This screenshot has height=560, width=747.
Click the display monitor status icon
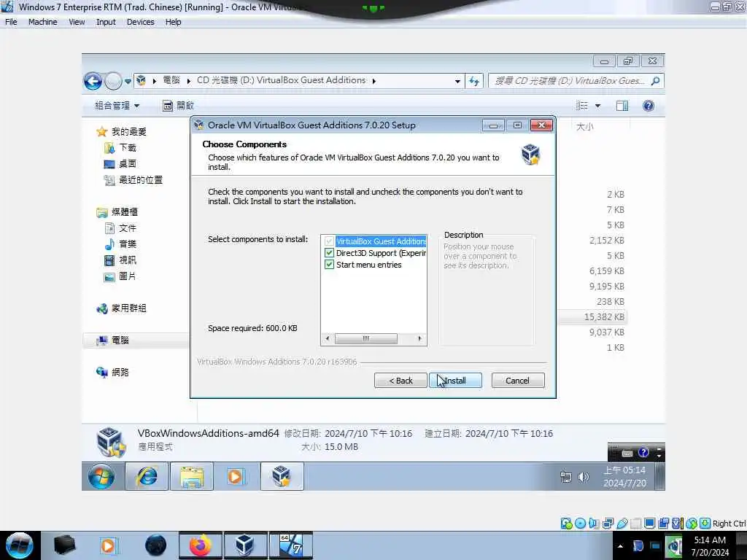pos(649,524)
